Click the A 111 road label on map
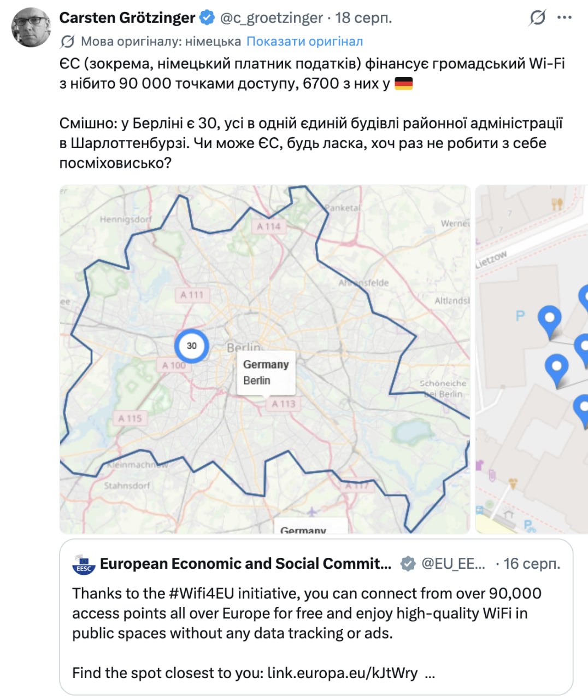Viewport: 588px width, 700px height. point(192,295)
